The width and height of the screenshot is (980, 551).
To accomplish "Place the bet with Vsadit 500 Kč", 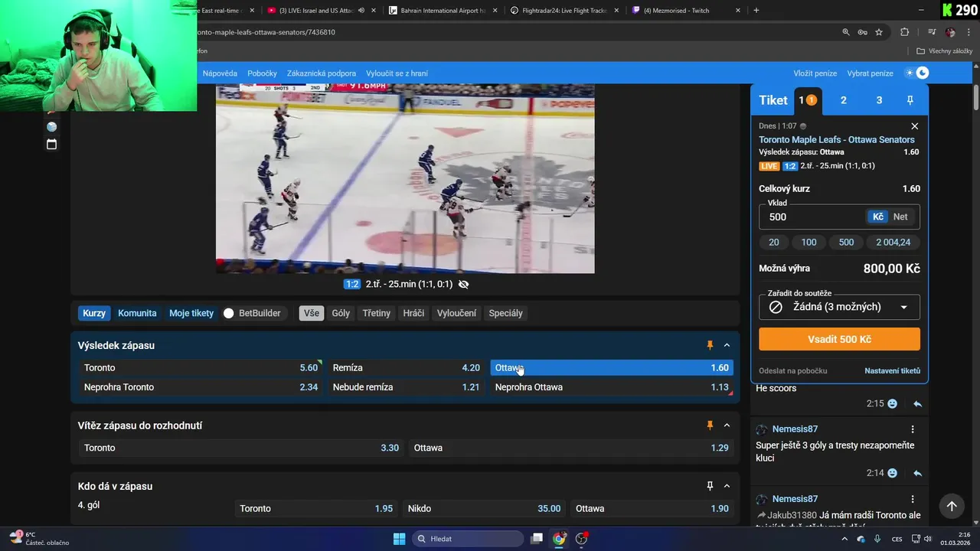I will coord(839,339).
